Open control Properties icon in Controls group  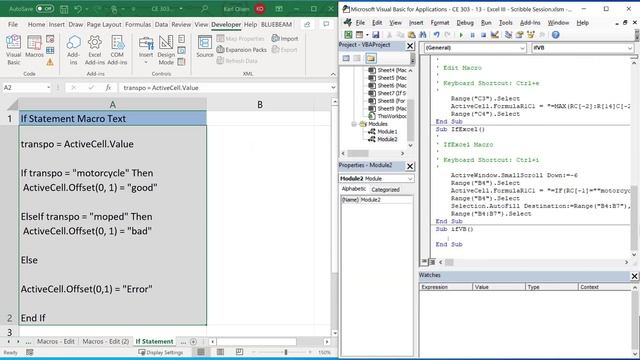(x=182, y=39)
